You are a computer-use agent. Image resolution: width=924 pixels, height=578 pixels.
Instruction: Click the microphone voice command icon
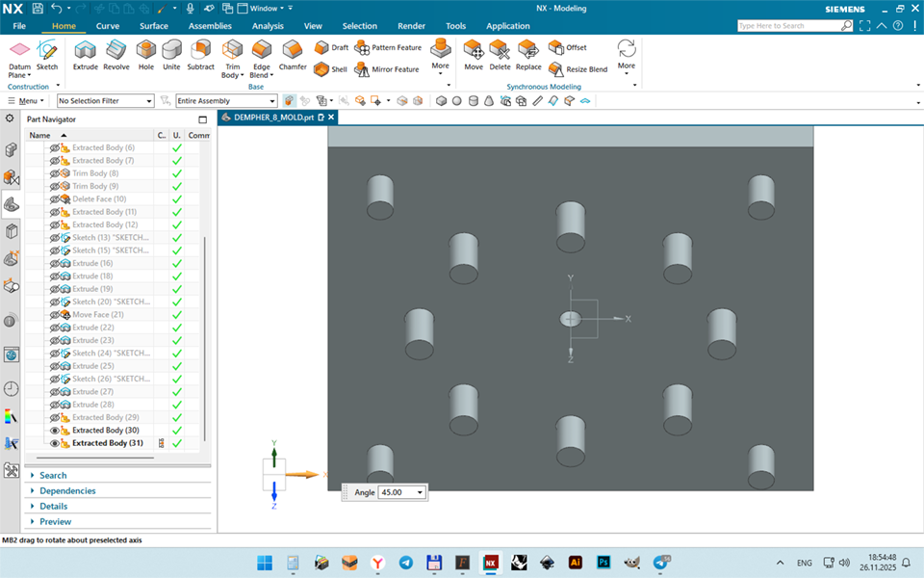190,9
